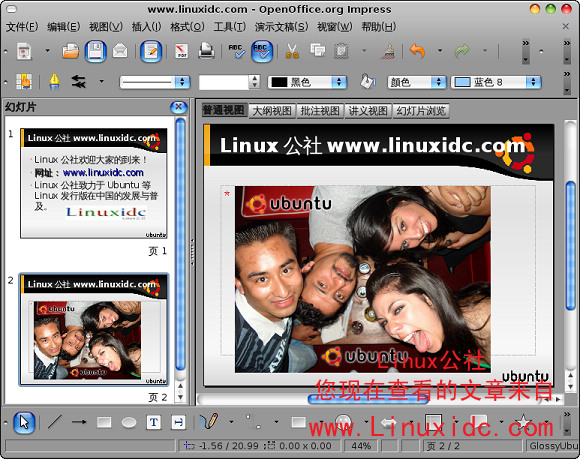Open the Paste options dropdown arrow
580x459 pixels.
(364, 51)
